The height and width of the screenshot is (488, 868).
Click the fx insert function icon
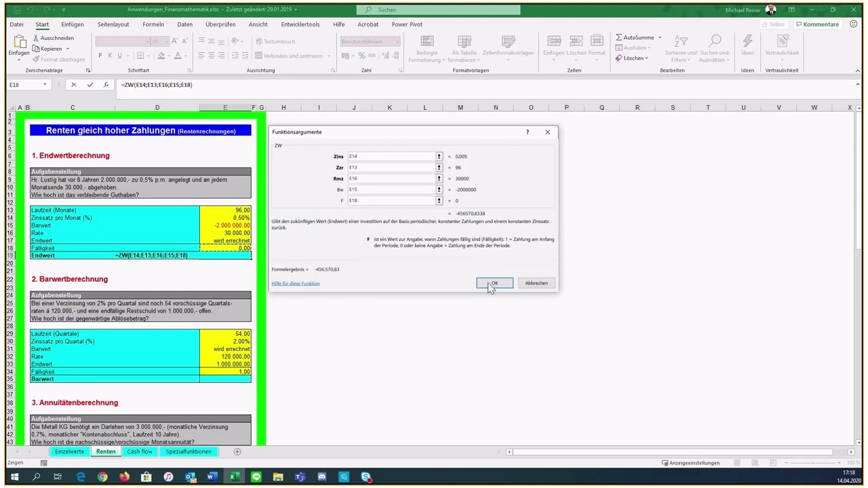tap(106, 85)
